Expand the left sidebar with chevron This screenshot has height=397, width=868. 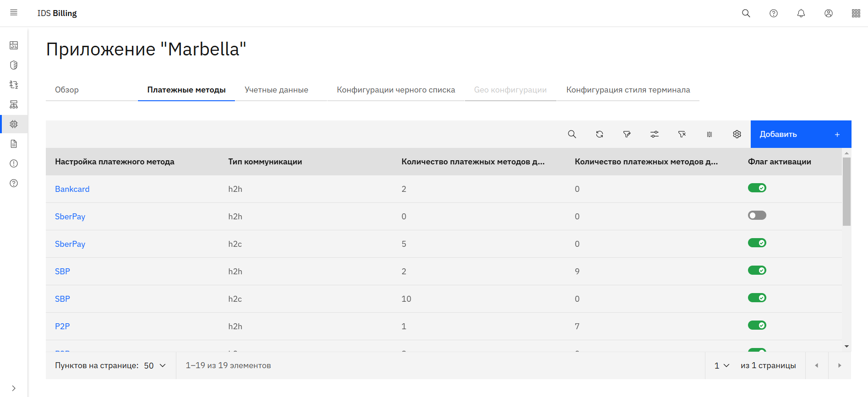pos(14,388)
